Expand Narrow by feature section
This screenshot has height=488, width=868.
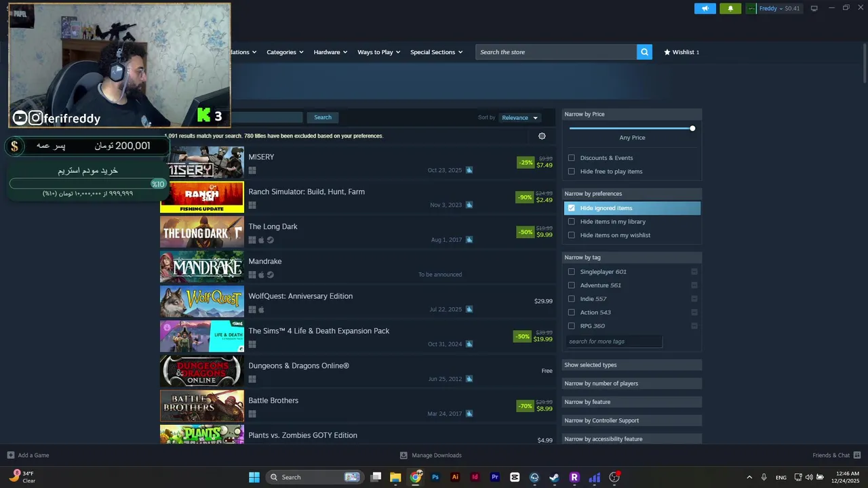pyautogui.click(x=632, y=402)
